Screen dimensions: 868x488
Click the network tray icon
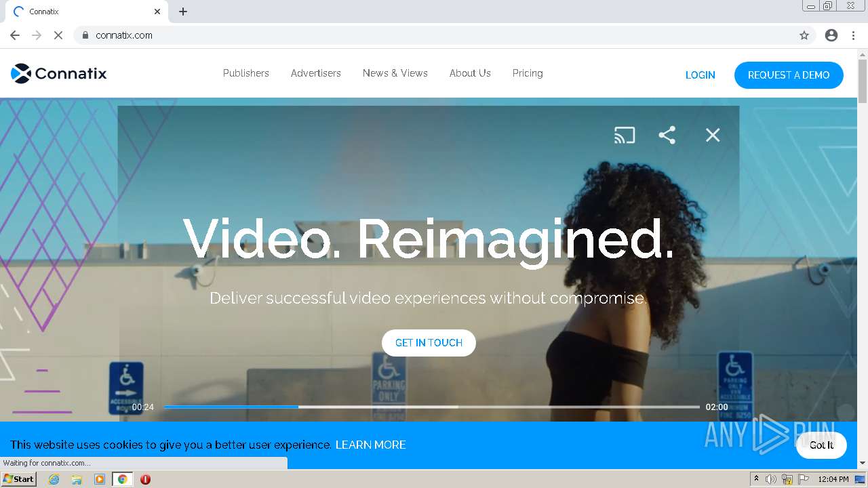[x=787, y=479]
